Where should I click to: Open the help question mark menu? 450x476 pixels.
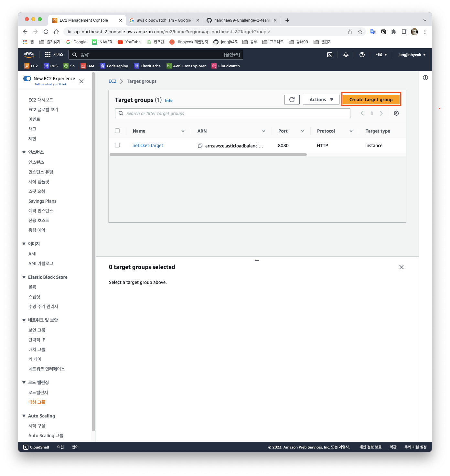[362, 55]
